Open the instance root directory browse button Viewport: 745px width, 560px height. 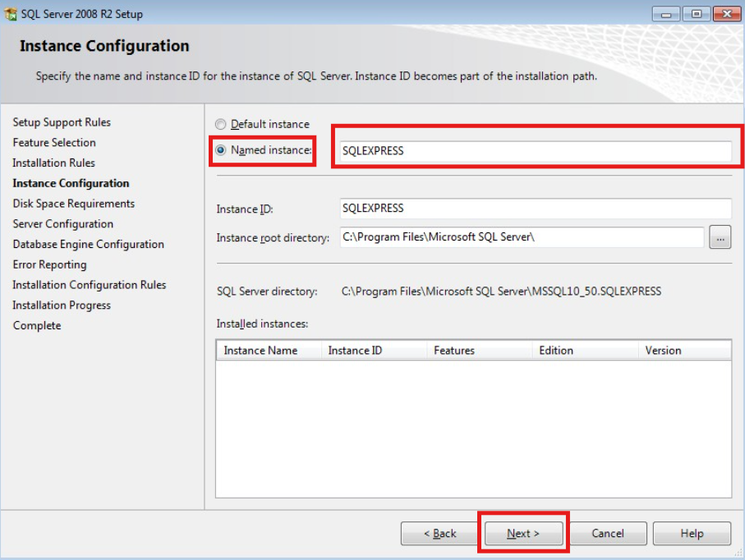point(720,237)
